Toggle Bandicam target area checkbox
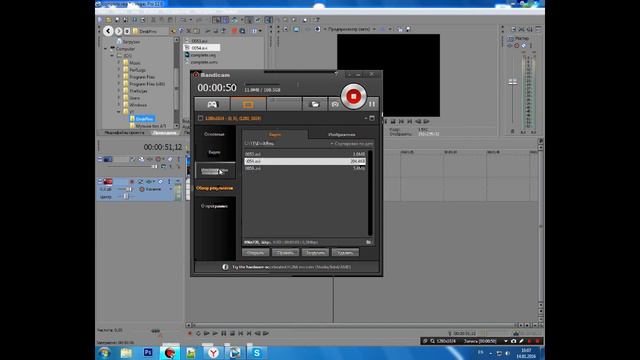The width and height of the screenshot is (640, 360). 200,118
